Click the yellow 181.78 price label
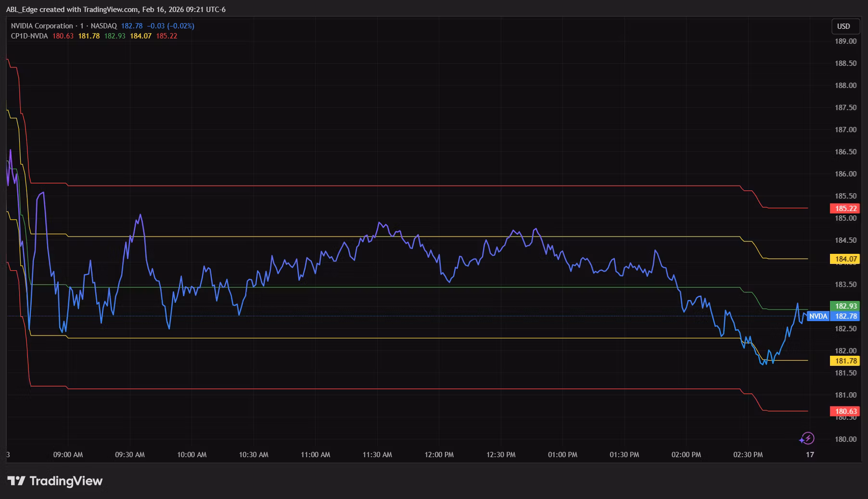 (845, 361)
